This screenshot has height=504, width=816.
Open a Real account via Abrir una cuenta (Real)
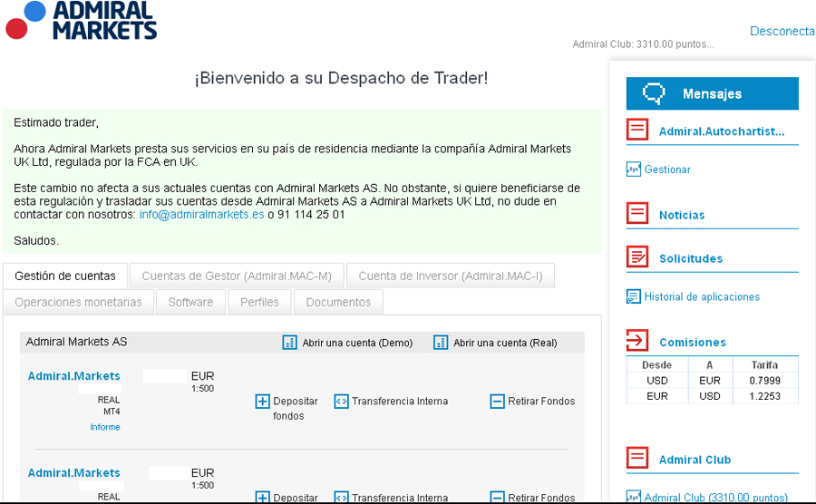[496, 343]
